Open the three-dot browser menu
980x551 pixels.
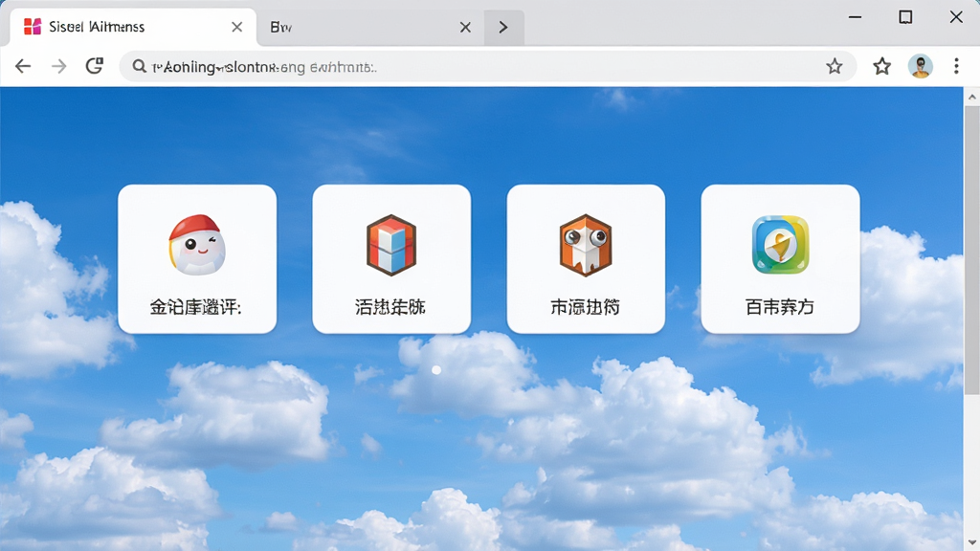tap(956, 66)
